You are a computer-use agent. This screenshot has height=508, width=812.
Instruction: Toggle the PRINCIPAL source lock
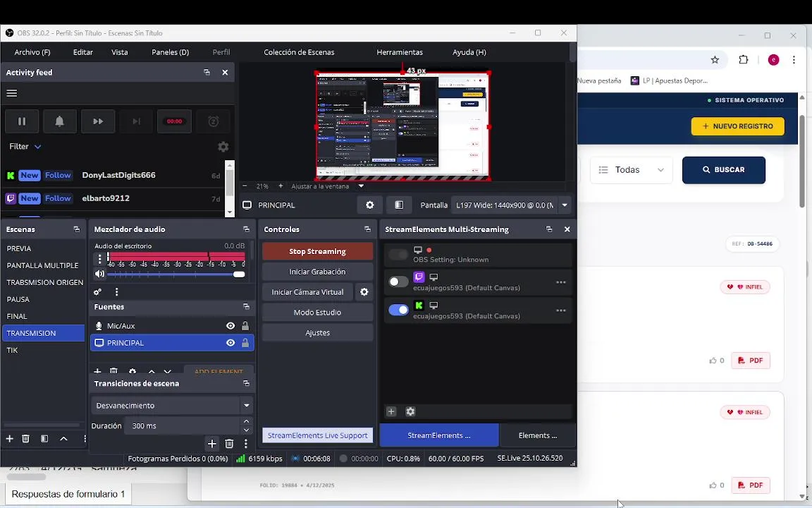pyautogui.click(x=245, y=343)
